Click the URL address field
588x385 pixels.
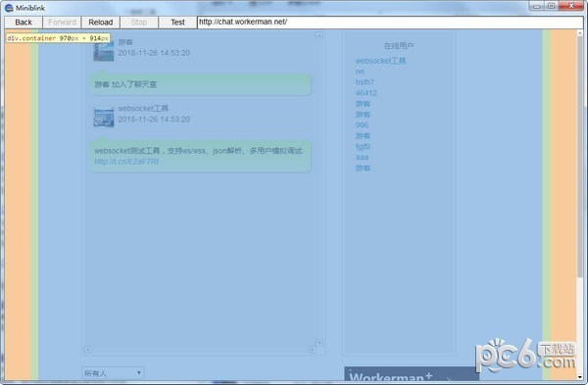(390, 23)
